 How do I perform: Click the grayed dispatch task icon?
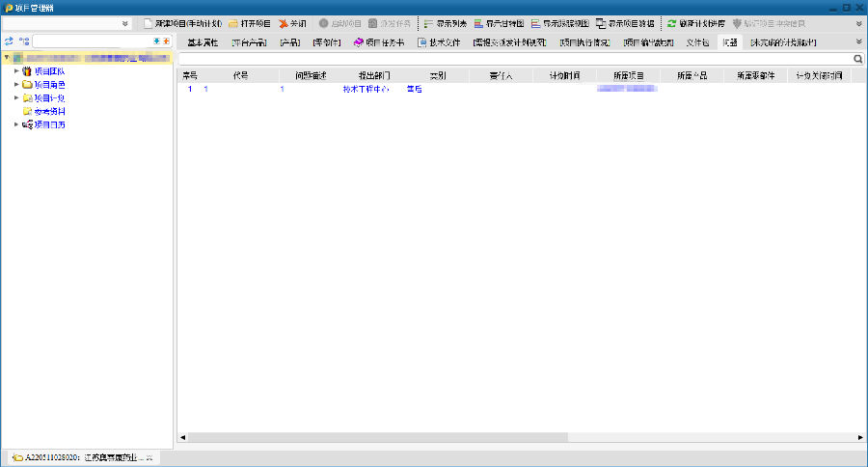(x=372, y=23)
